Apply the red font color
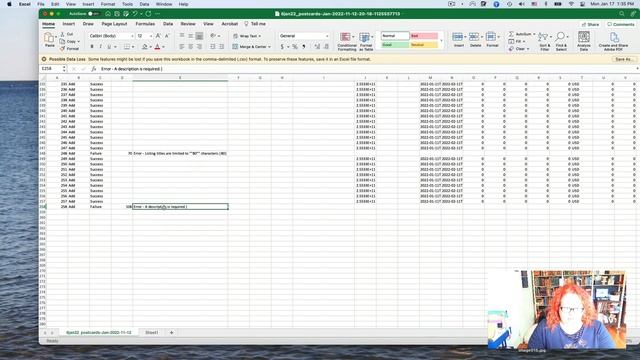The height and width of the screenshot is (360, 640). click(x=158, y=47)
